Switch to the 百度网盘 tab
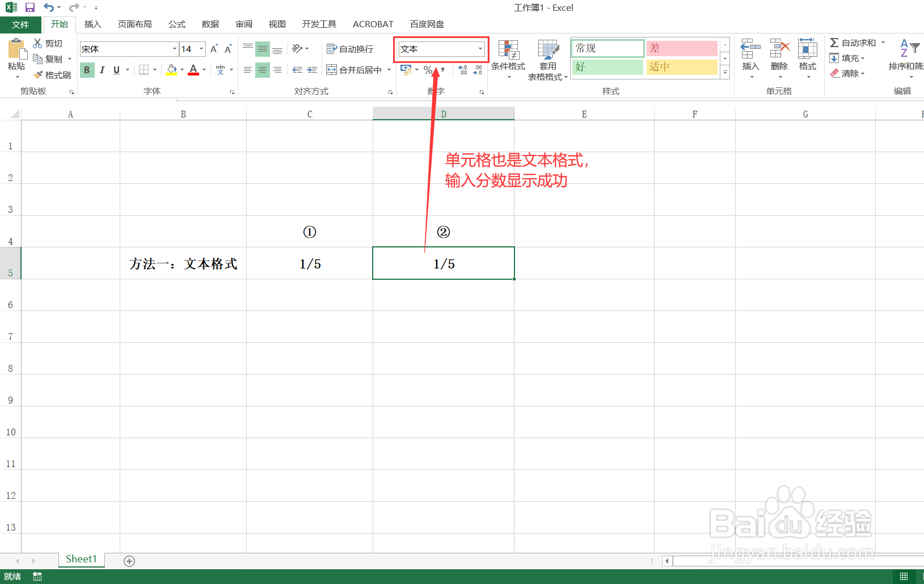The height and width of the screenshot is (584, 924). pyautogui.click(x=427, y=24)
